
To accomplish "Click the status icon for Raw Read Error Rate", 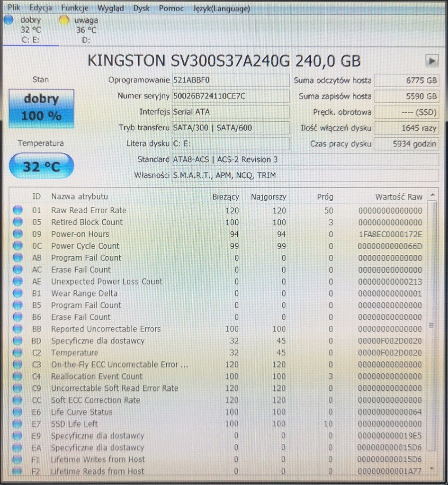I will tap(18, 210).
